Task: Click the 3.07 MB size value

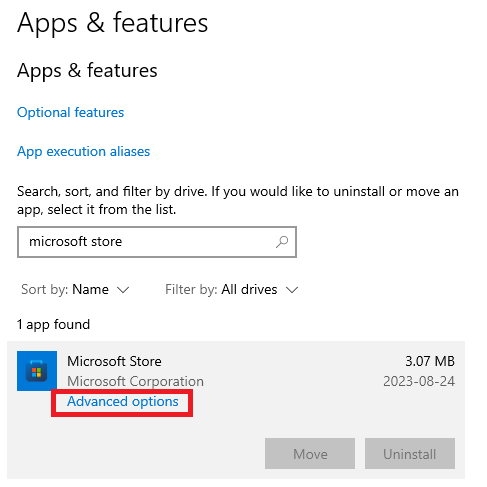Action: (x=430, y=361)
